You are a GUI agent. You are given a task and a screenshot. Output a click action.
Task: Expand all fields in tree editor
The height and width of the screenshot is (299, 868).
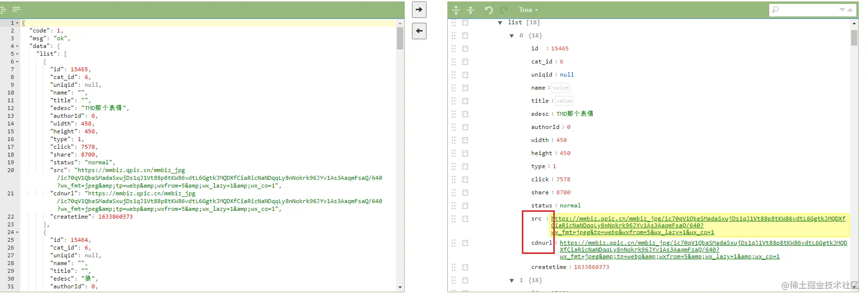click(456, 10)
